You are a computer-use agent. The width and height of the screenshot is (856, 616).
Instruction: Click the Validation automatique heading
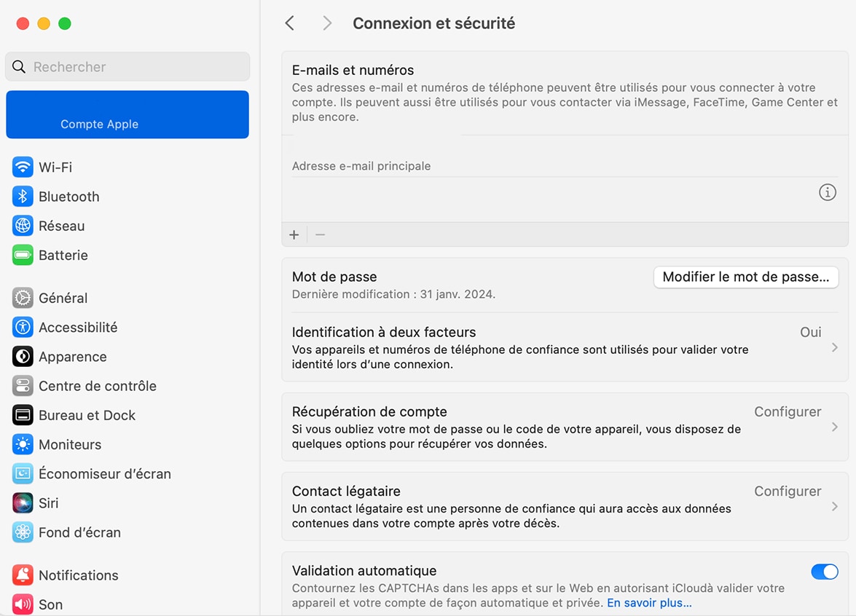[364, 571]
